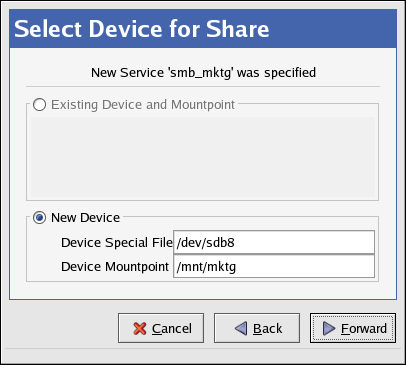Click the 'New Service smb_mktg was specified' message

[203, 73]
